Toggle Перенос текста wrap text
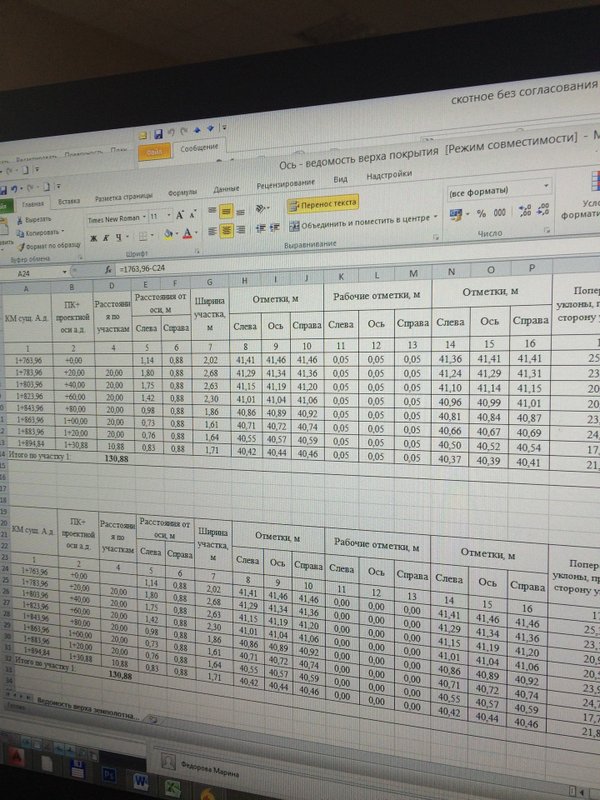 pos(322,204)
